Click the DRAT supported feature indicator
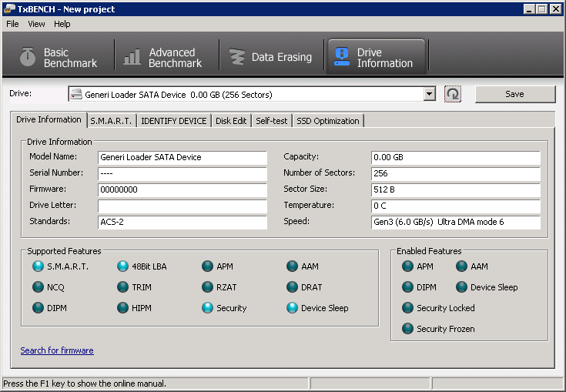 click(292, 287)
